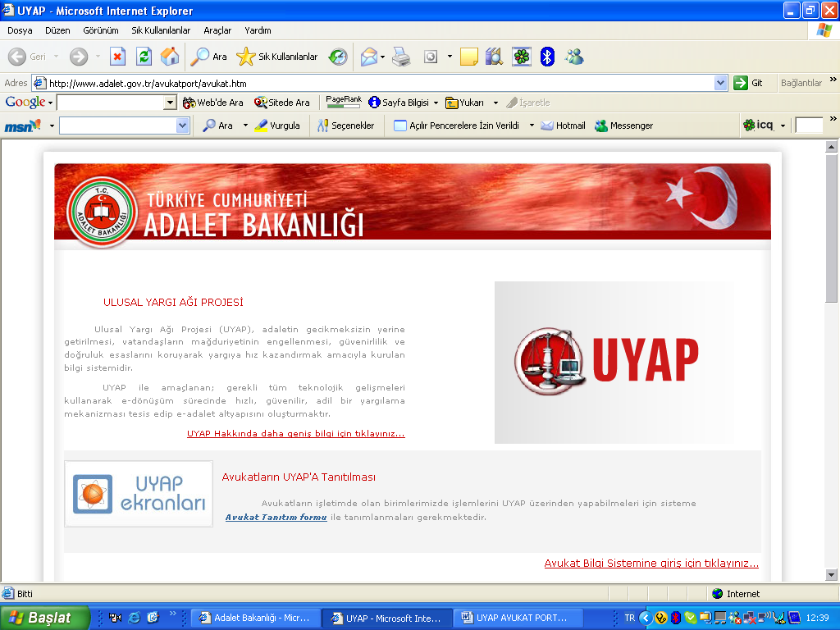Go to home page with house icon

[170, 57]
